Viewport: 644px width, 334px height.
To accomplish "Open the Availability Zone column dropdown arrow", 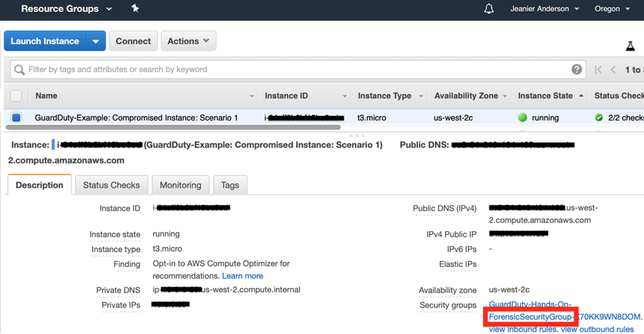I will coord(504,96).
